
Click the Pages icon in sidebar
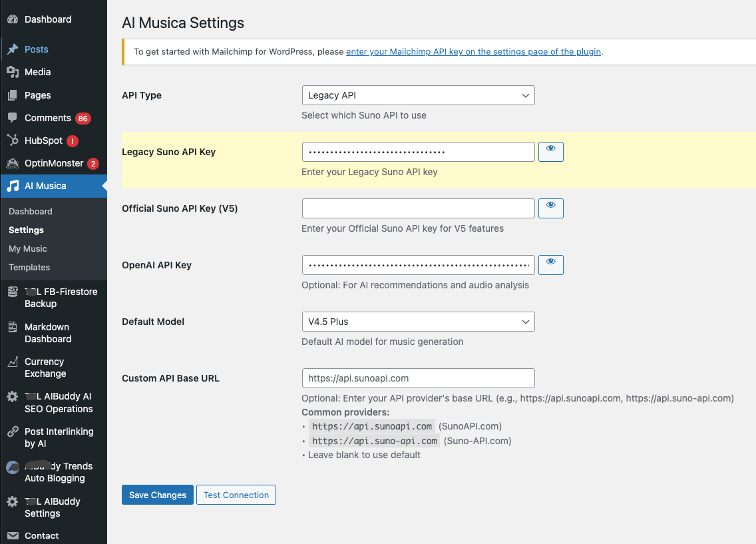coord(13,95)
